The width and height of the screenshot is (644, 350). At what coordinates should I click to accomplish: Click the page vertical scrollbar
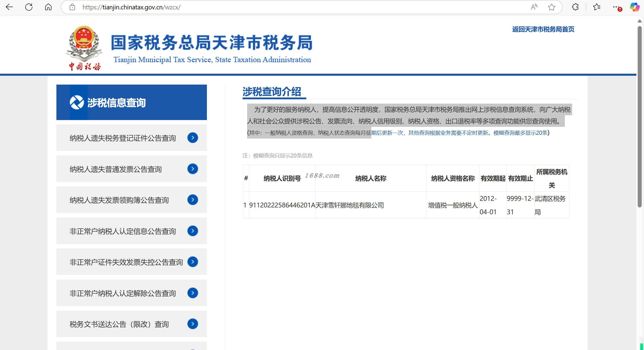[x=640, y=116]
